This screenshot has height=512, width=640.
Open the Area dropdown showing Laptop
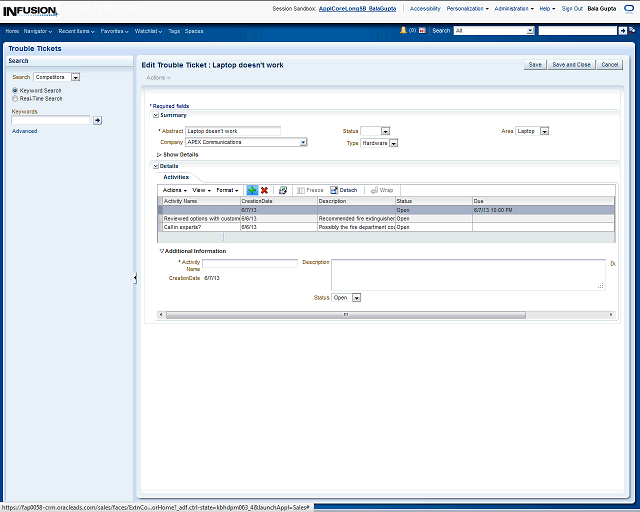[544, 131]
